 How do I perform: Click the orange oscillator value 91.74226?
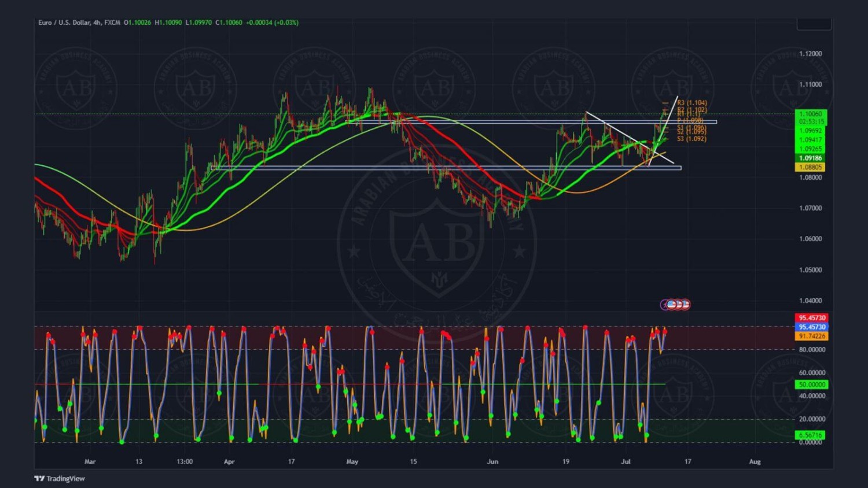(x=812, y=336)
